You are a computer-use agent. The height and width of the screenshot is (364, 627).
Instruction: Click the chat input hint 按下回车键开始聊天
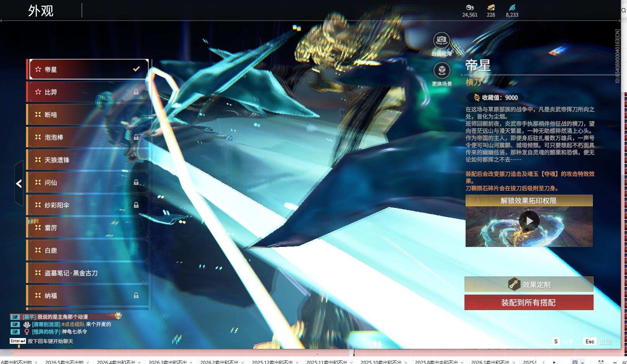point(50,341)
